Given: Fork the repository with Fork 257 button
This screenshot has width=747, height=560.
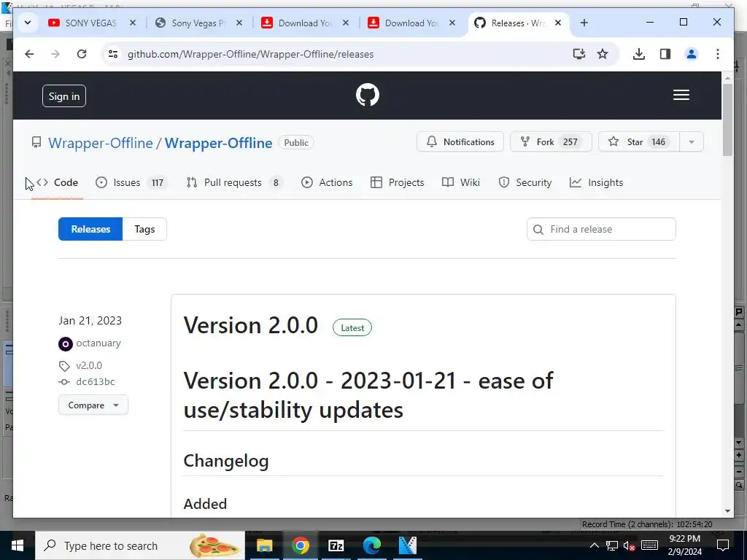Looking at the screenshot, I should coord(551,142).
